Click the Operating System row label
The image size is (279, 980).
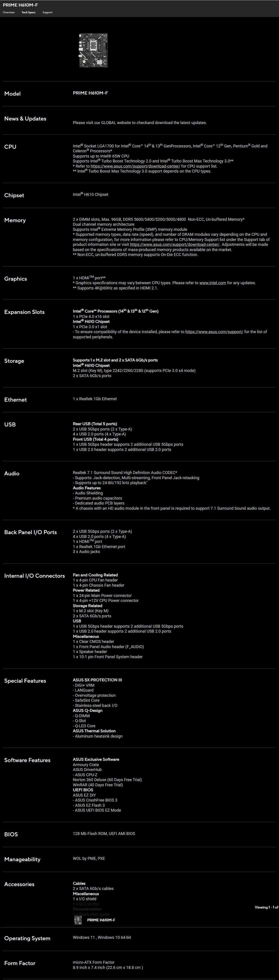(27, 938)
